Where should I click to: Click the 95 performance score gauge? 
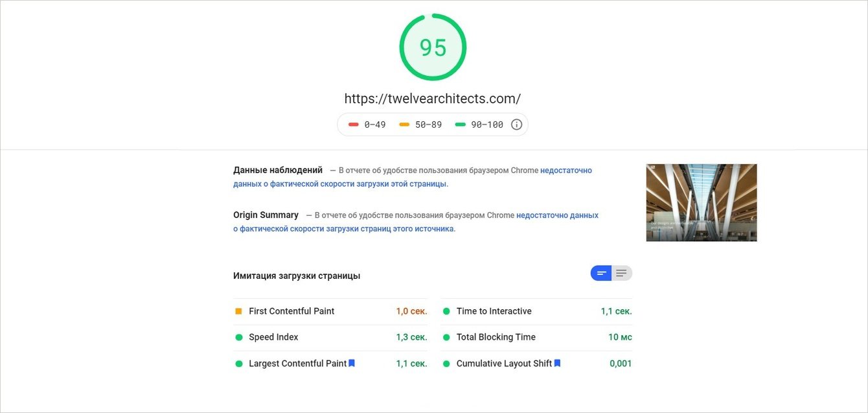coord(433,47)
